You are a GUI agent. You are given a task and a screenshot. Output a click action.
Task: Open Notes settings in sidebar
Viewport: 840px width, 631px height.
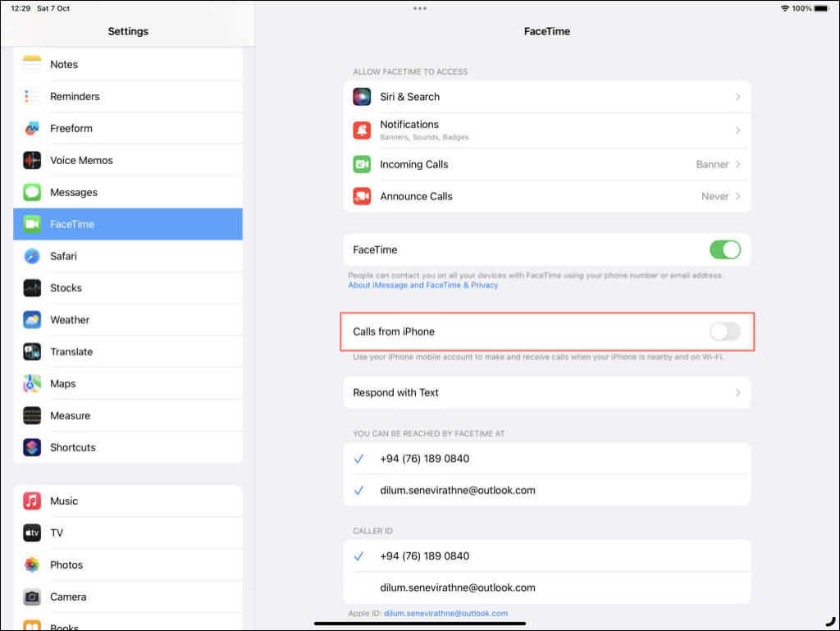(128, 64)
